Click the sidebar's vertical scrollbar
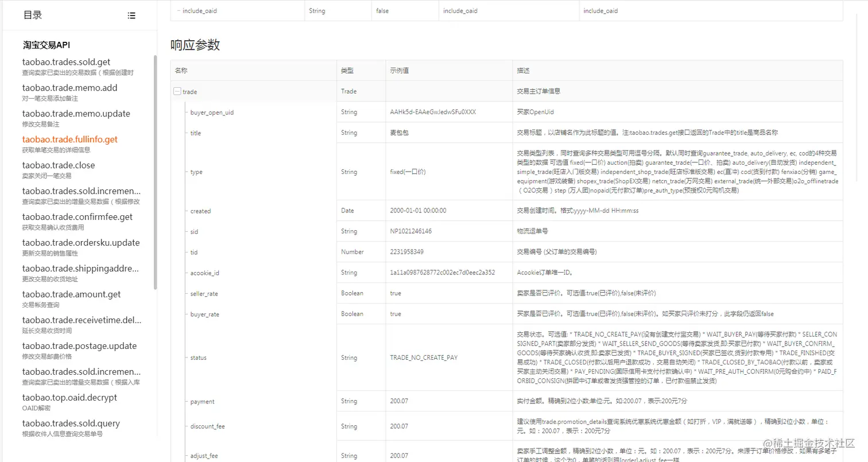Image resolution: width=868 pixels, height=462 pixels. point(155,172)
